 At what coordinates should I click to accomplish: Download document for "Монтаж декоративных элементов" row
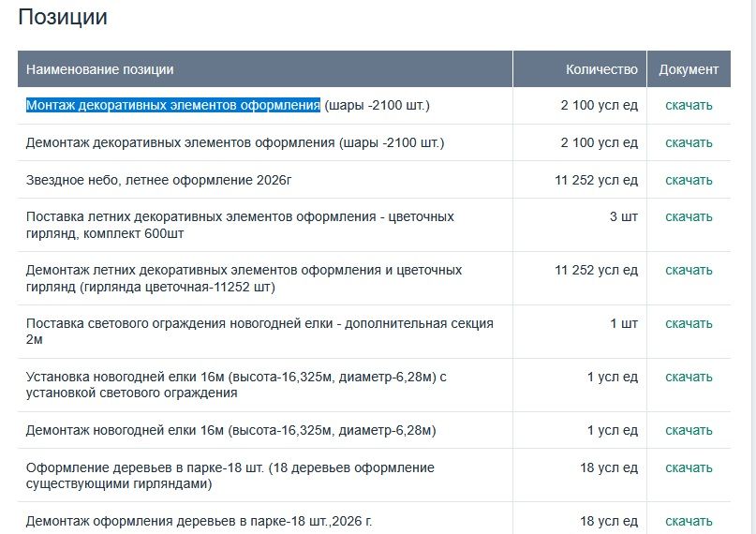689,105
